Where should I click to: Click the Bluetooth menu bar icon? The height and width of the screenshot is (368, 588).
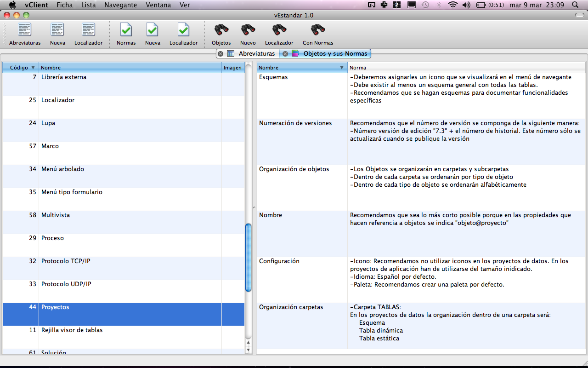pyautogui.click(x=439, y=5)
